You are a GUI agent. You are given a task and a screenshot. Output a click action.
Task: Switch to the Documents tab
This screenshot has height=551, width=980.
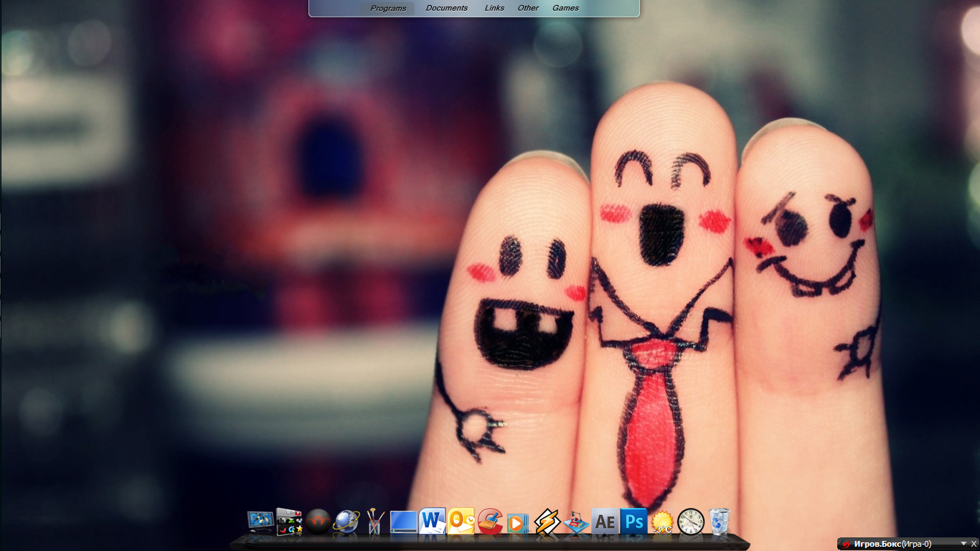[x=446, y=8]
